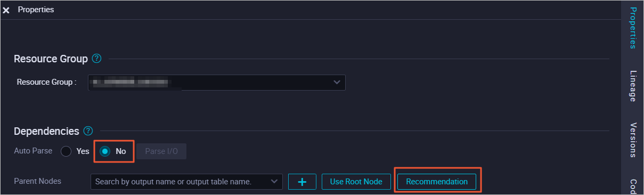Viewport: 644px width, 195px height.
Task: Close the Properties panel with the X icon
Action: [x=6, y=10]
